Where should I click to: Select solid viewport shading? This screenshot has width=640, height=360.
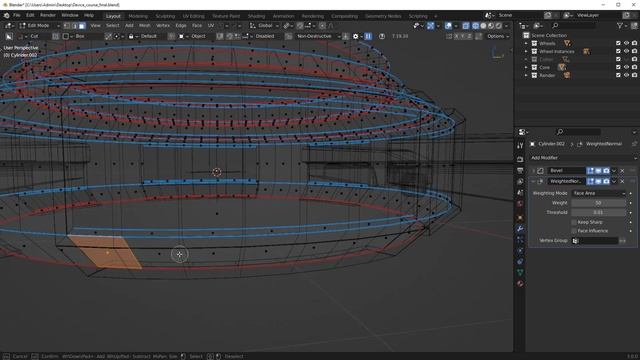[483, 26]
